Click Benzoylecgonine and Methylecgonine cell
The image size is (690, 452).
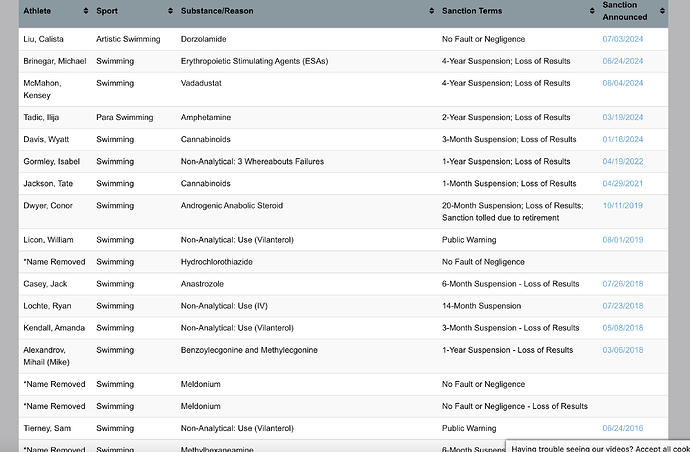click(x=249, y=350)
